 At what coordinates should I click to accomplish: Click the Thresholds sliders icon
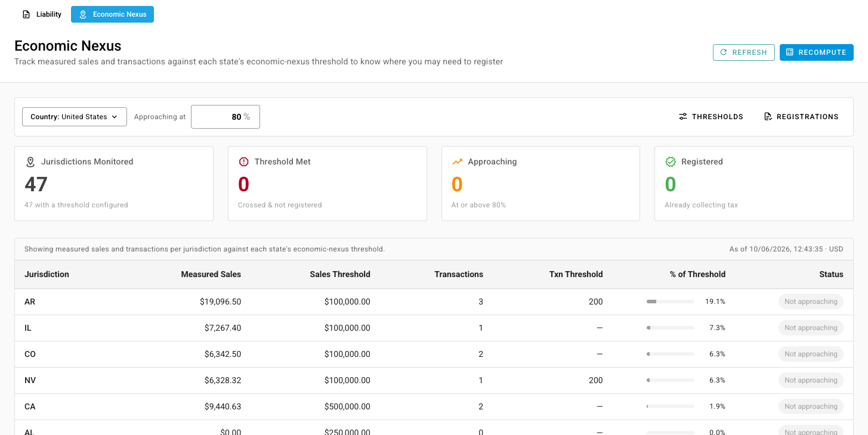(x=683, y=117)
